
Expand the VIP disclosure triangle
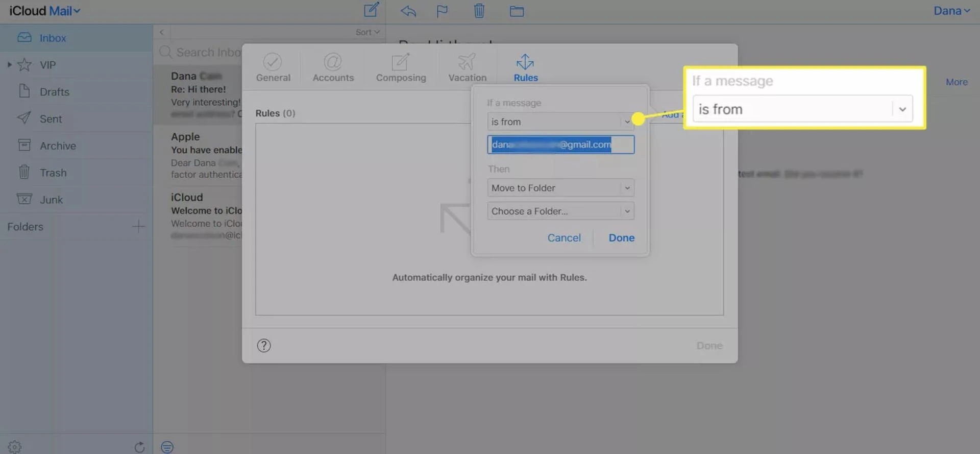pyautogui.click(x=9, y=65)
